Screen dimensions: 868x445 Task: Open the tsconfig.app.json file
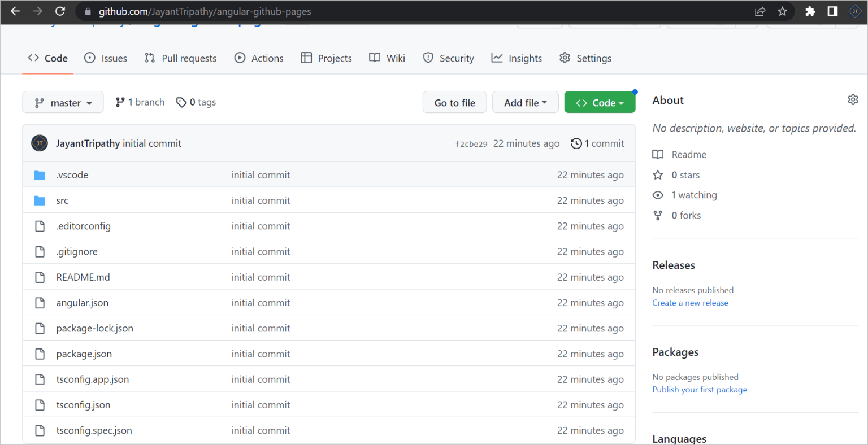[93, 379]
